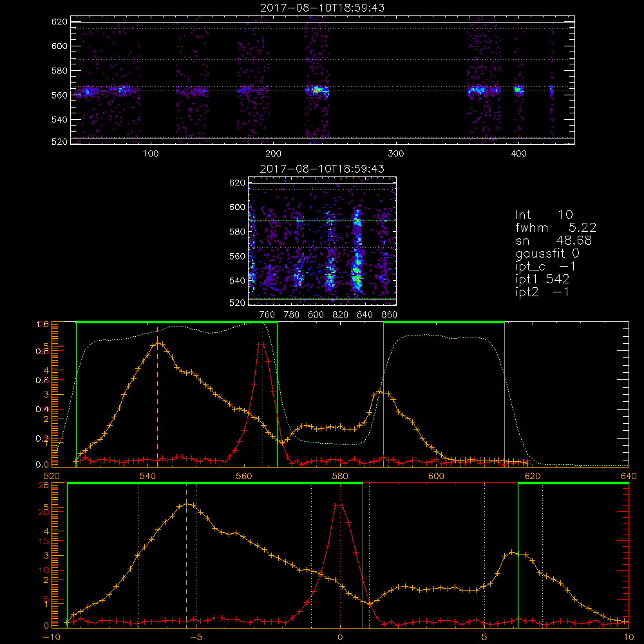The width and height of the screenshot is (644, 644).
Task: Click the thick green bar at right of bottom plot
Action: pyautogui.click(x=573, y=483)
